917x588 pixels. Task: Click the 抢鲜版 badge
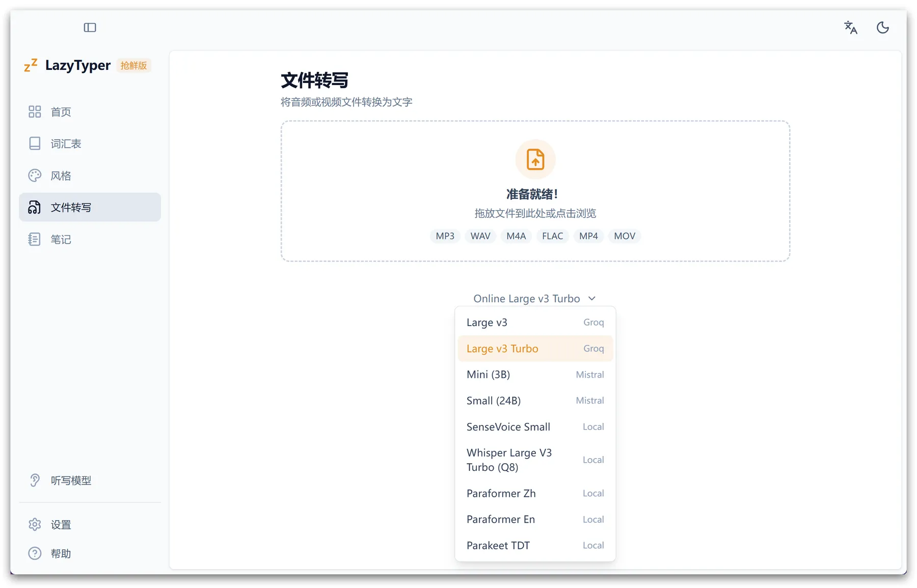click(x=133, y=66)
